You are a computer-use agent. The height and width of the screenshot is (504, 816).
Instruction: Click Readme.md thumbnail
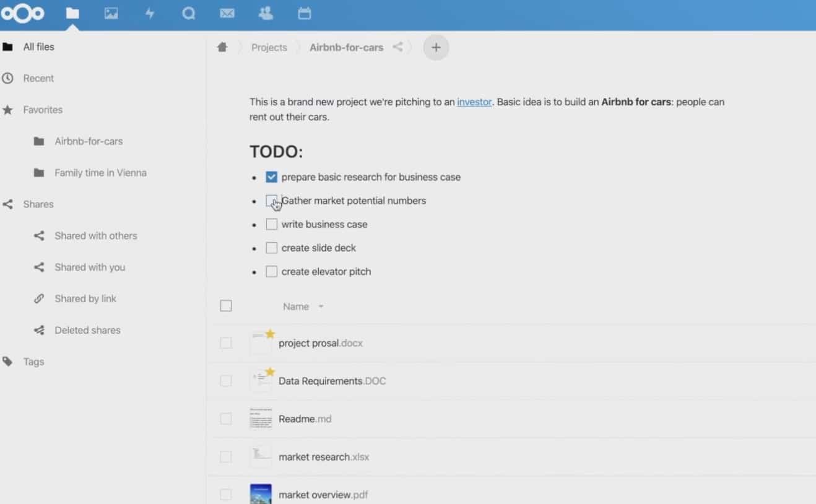pyautogui.click(x=261, y=419)
